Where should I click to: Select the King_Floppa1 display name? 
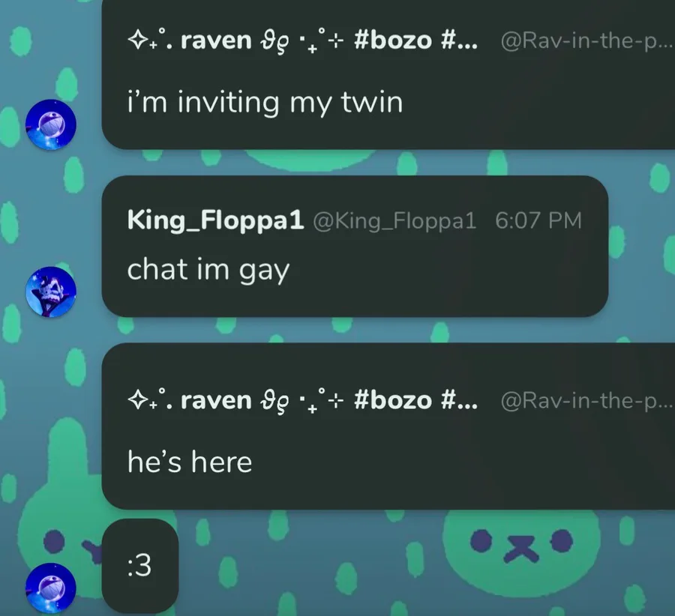tap(216, 220)
